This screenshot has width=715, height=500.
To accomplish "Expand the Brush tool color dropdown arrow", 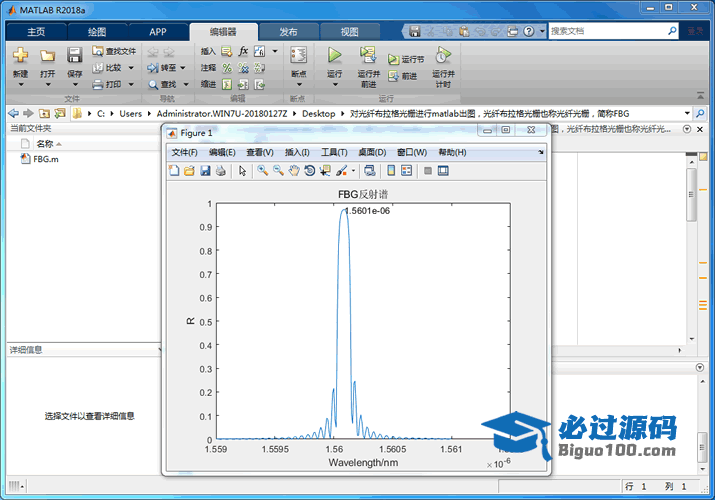I will [x=353, y=171].
